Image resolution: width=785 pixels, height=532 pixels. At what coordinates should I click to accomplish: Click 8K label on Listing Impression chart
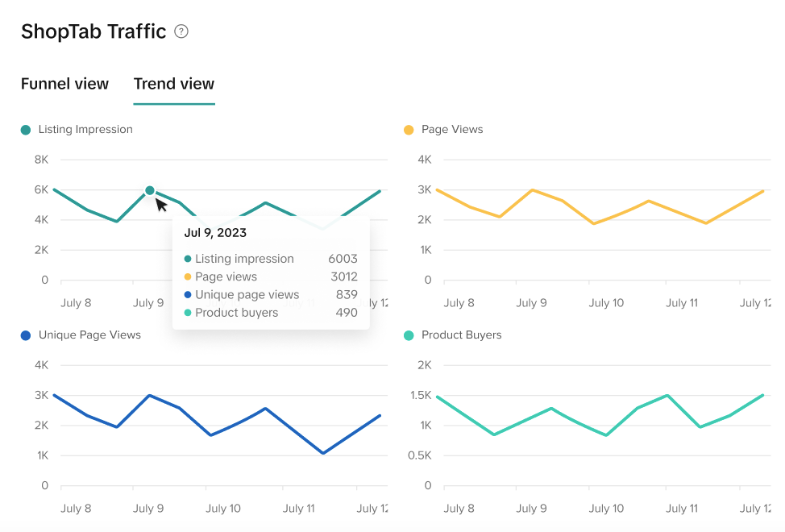(42, 160)
